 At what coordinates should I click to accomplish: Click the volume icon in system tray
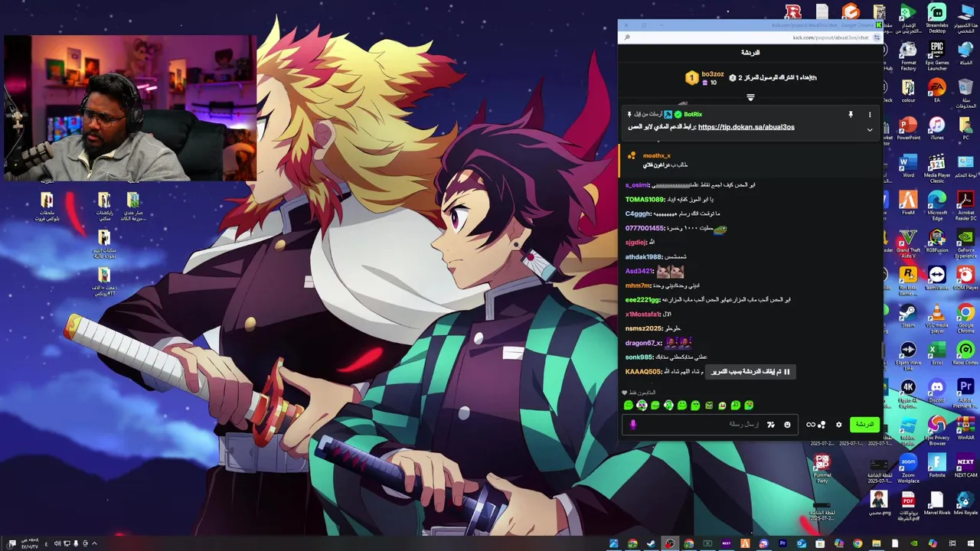pos(57,543)
